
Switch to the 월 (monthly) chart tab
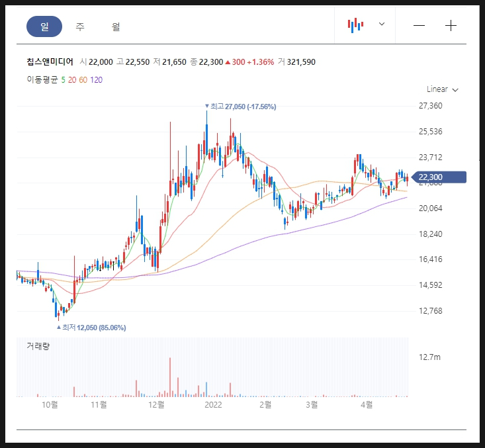tap(116, 26)
